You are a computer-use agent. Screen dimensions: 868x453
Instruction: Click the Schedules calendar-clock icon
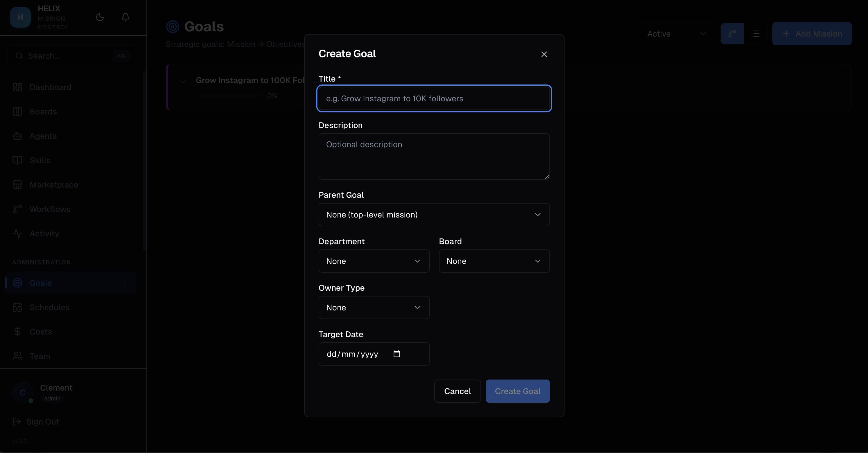click(x=17, y=307)
